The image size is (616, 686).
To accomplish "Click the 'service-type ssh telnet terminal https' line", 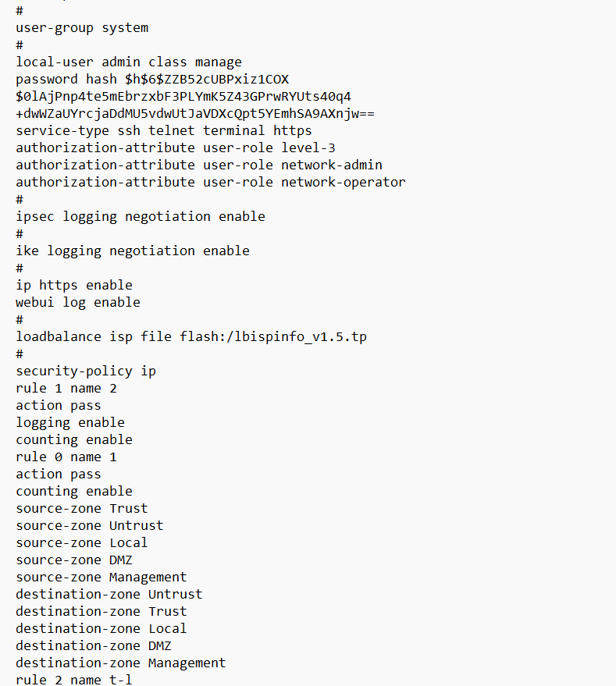I will click(x=164, y=131).
